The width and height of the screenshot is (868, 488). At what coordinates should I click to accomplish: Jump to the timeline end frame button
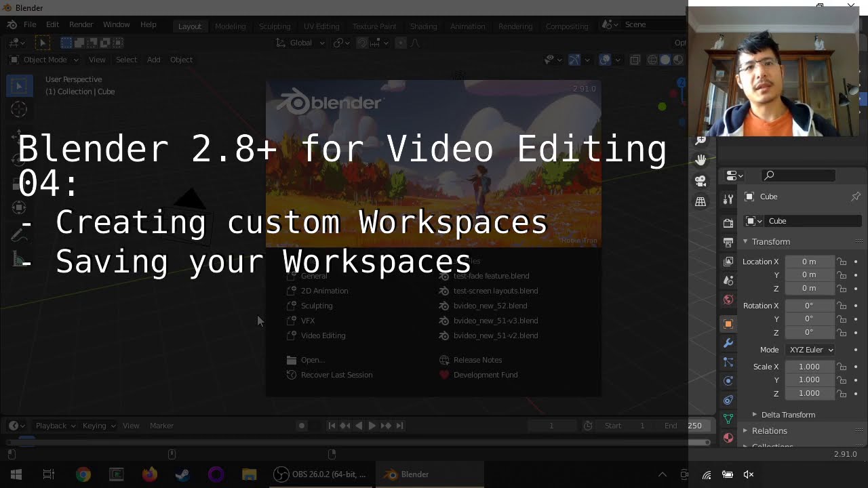[x=399, y=426]
